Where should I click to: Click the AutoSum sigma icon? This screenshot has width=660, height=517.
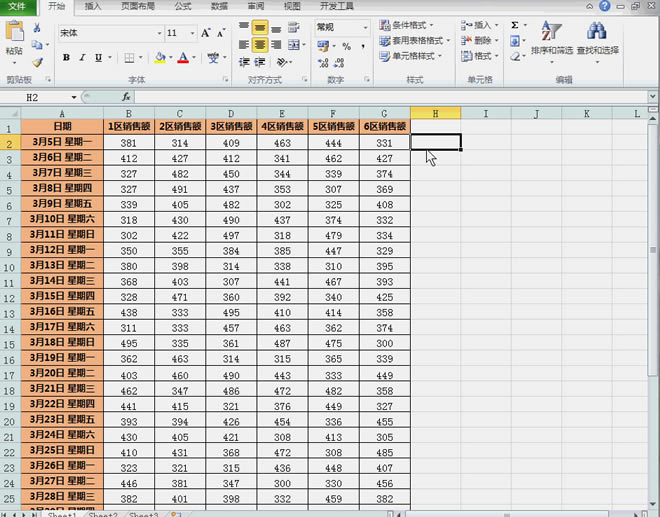point(514,25)
